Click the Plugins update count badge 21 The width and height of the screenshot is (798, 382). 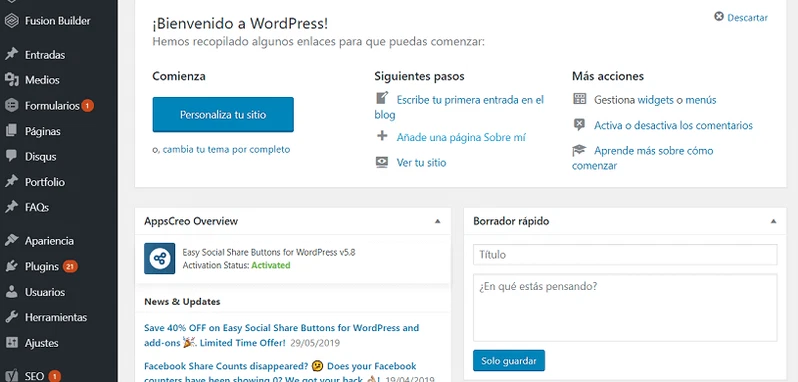tap(70, 266)
